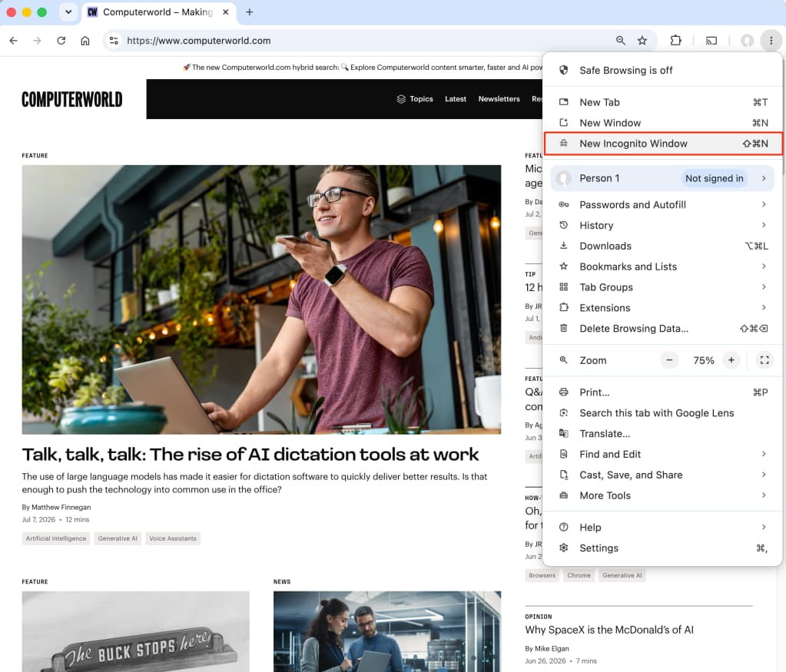Expand Find and Edit submenu

662,454
